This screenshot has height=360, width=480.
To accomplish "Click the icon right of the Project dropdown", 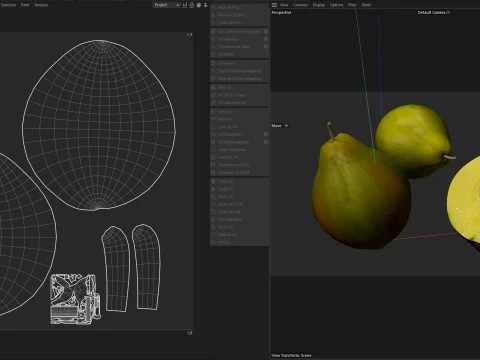I will click(185, 5).
